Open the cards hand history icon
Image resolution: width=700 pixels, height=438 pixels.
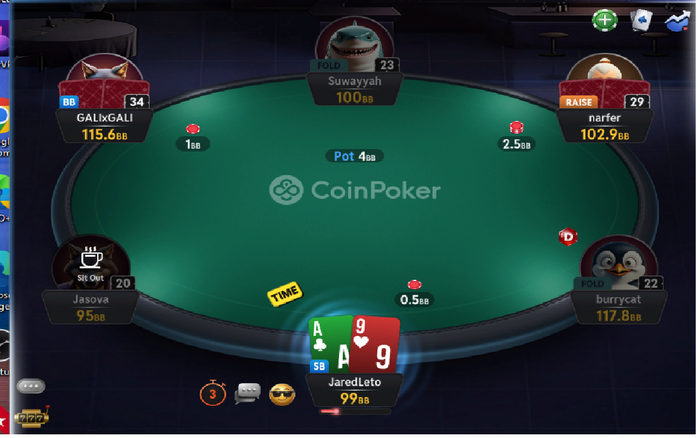[x=641, y=20]
